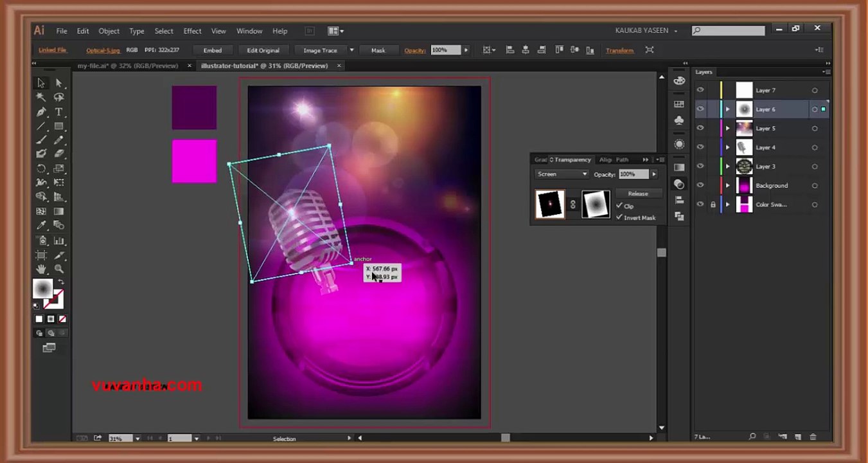Open the Image Trace options dropdown arrow
The width and height of the screenshot is (868, 463).
pyautogui.click(x=351, y=50)
